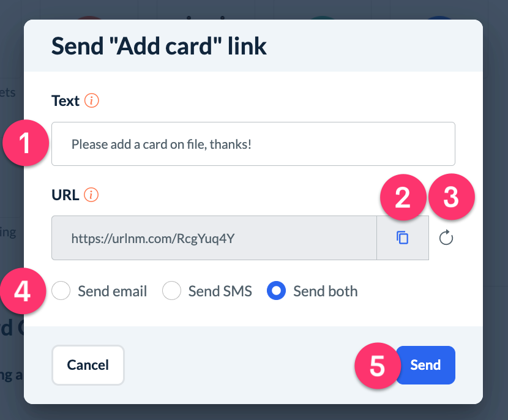The image size is (508, 420).
Task: Click the red number 5 badge
Action: [x=377, y=366]
